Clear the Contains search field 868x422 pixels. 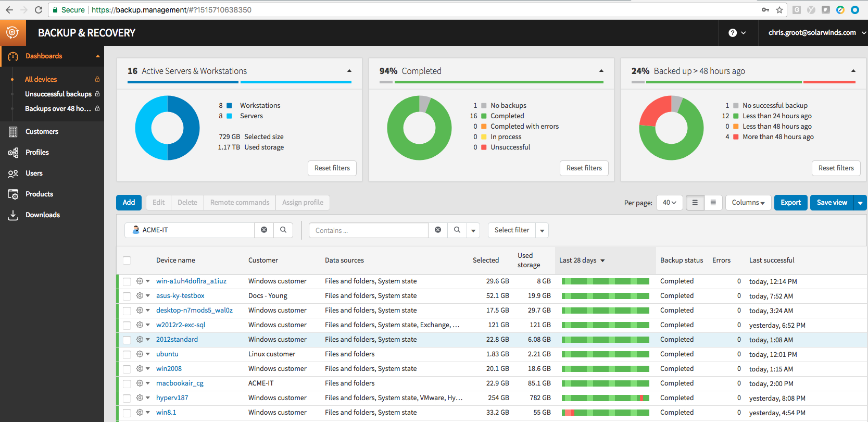tap(438, 230)
